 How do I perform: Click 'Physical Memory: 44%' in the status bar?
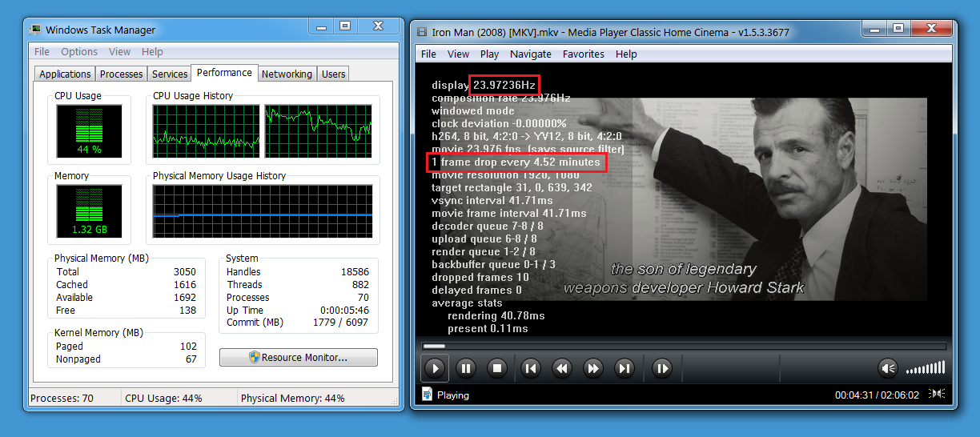pos(292,399)
